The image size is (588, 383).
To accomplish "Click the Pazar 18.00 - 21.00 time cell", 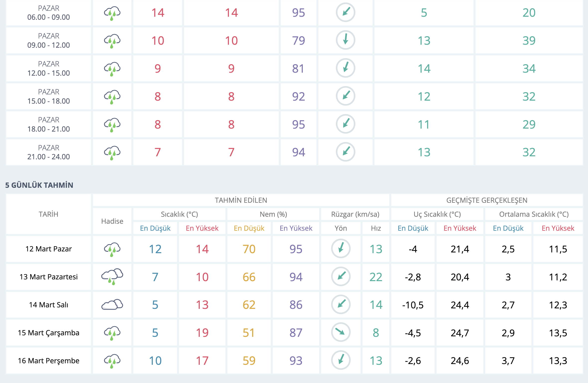I will click(x=49, y=124).
